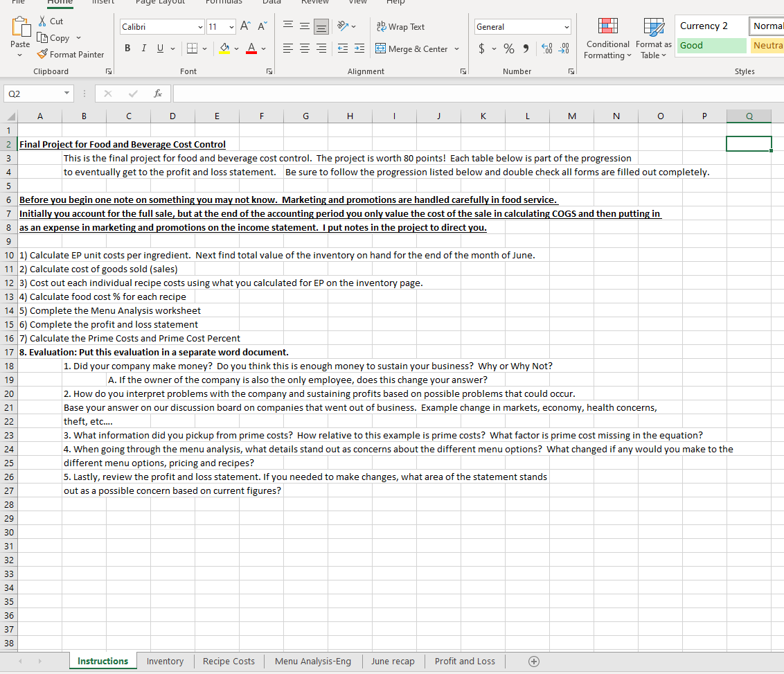
Task: Select the row 17 header
Action: click(9, 352)
